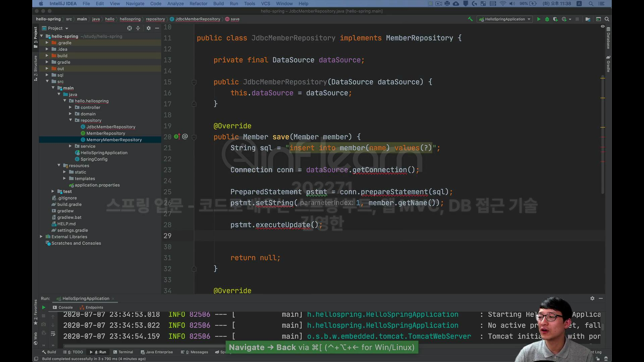The width and height of the screenshot is (644, 362).
Task: Open Project panel settings gear
Action: click(149, 28)
